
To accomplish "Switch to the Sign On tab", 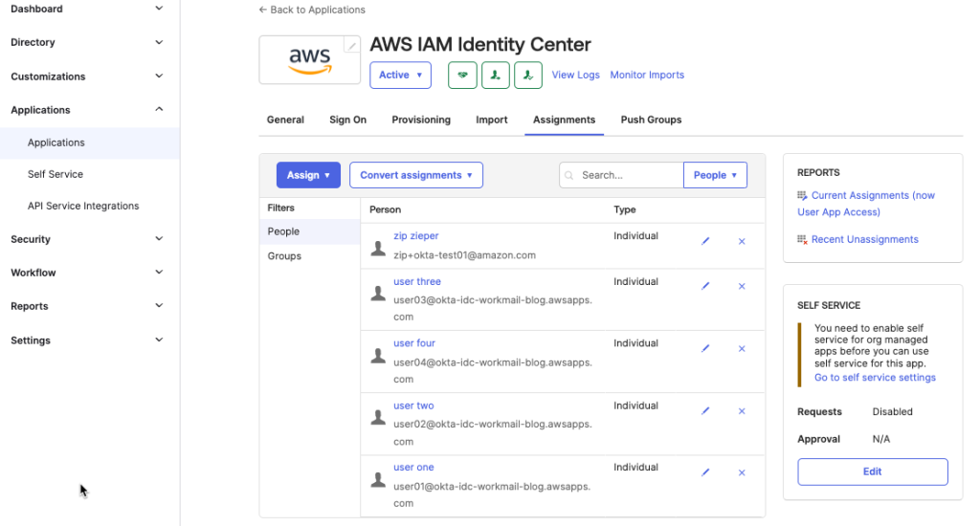I will (x=348, y=120).
